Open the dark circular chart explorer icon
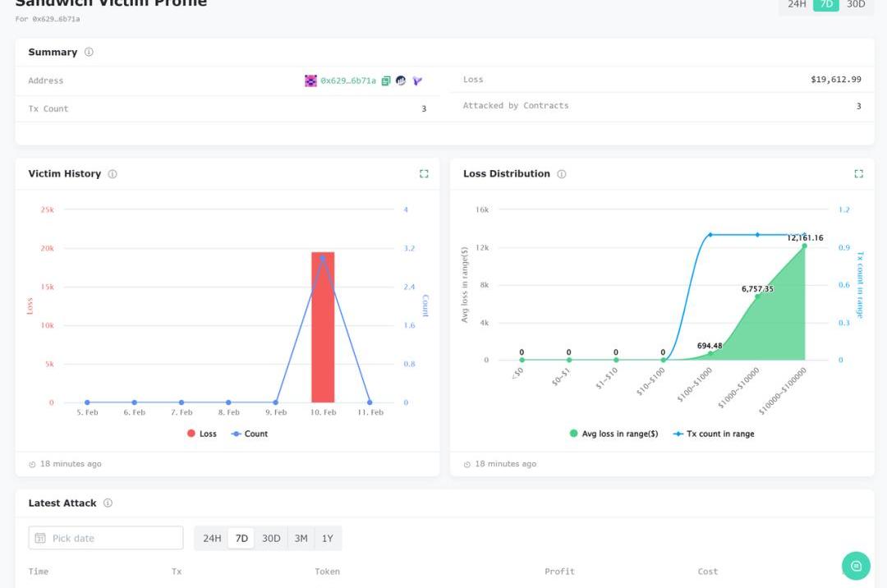Image resolution: width=887 pixels, height=588 pixels. click(401, 80)
